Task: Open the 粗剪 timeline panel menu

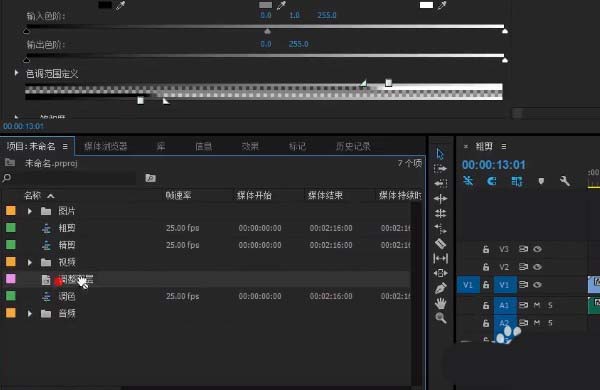Action: (x=504, y=146)
